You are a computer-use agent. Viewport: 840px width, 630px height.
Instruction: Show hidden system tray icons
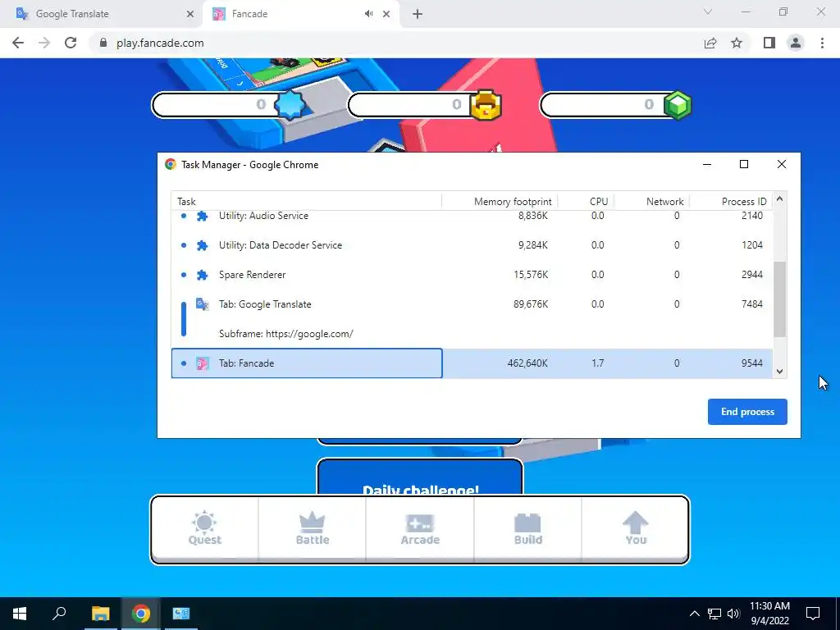(x=694, y=614)
